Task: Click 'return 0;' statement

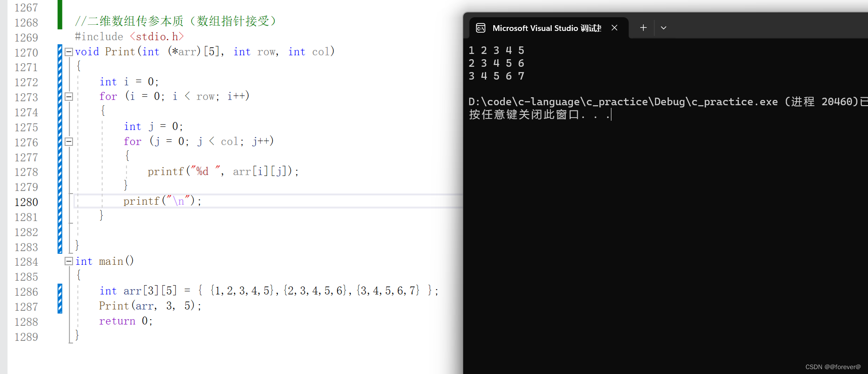Action: [x=126, y=321]
